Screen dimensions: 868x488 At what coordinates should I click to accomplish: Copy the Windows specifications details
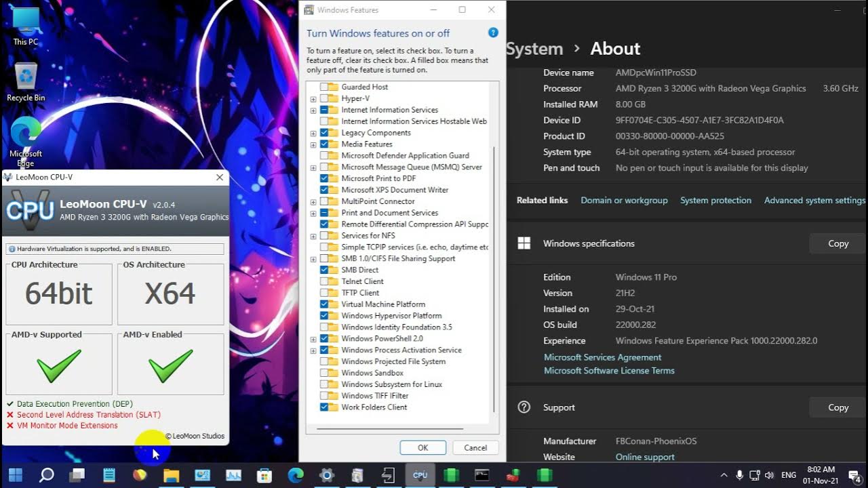[x=838, y=243]
